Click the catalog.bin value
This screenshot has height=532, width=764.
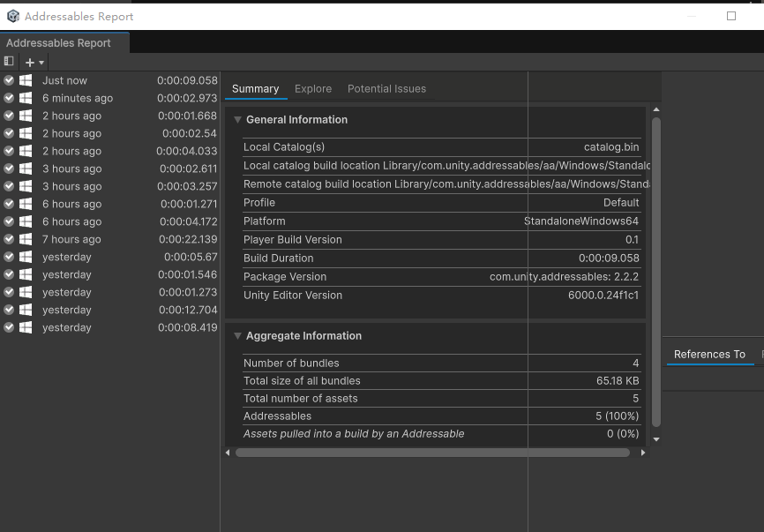pos(611,147)
